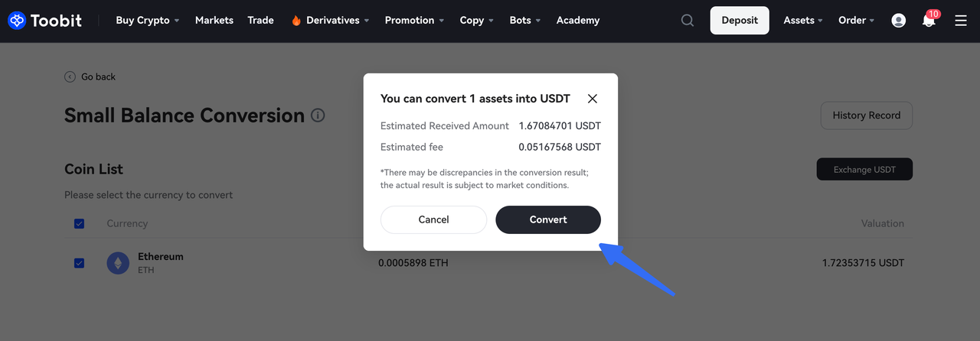This screenshot has width=980, height=341.
Task: Open the search magnifier icon
Action: point(688,21)
